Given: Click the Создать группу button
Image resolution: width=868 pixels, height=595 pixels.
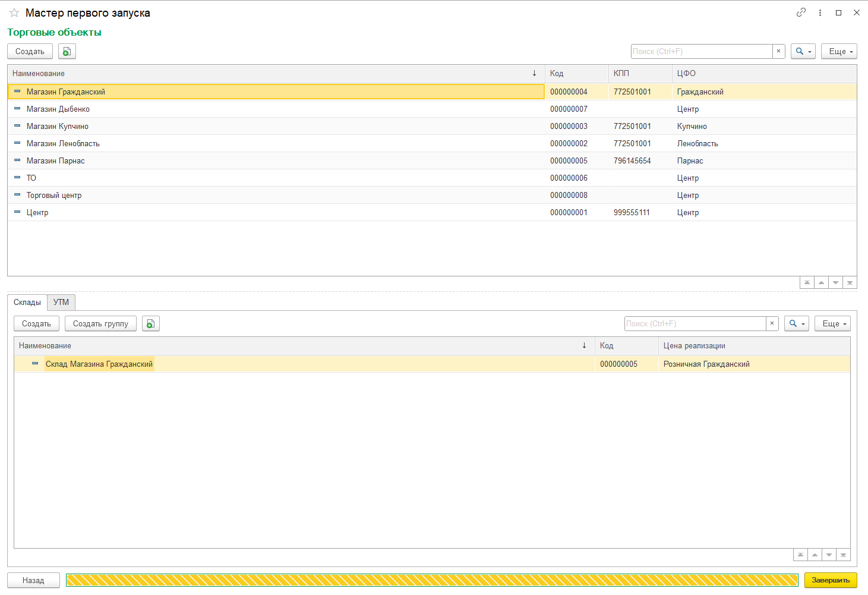Looking at the screenshot, I should coord(100,324).
